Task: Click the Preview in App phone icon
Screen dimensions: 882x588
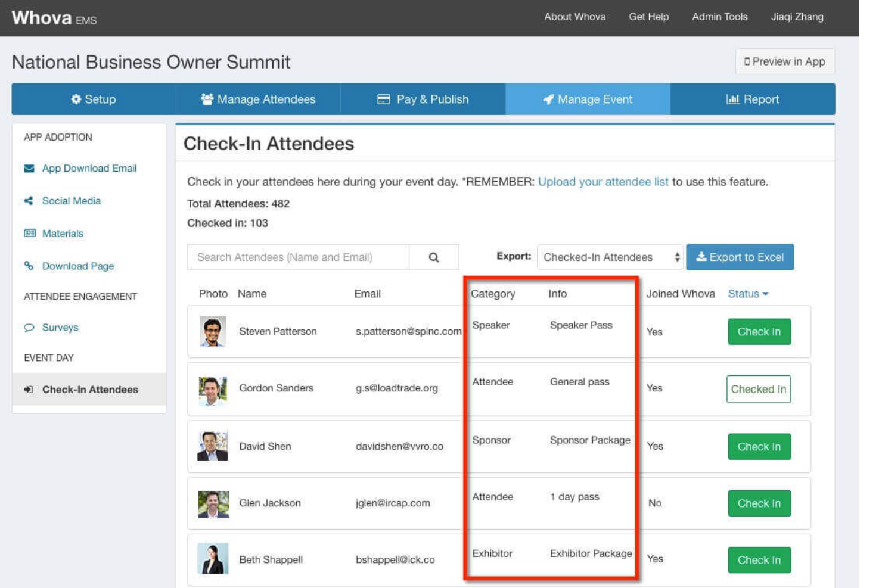Action: (747, 61)
